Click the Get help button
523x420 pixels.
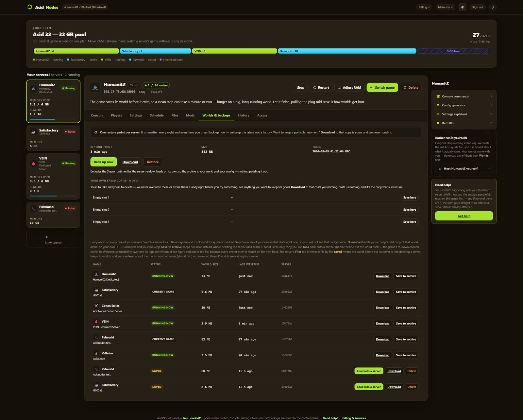tap(464, 216)
